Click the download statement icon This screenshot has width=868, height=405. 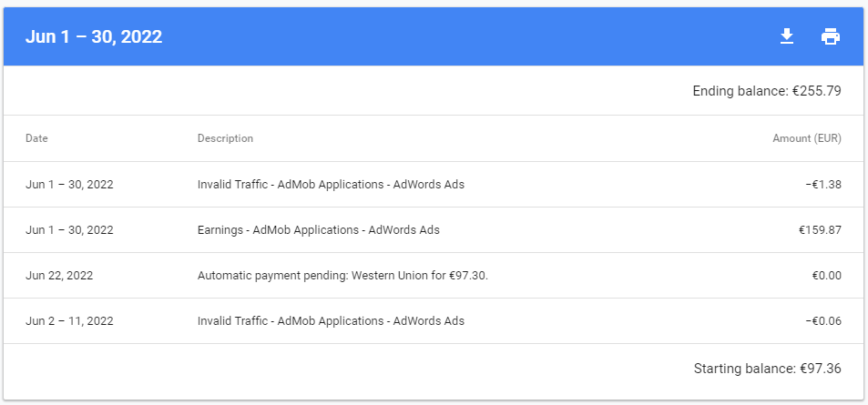(x=787, y=36)
